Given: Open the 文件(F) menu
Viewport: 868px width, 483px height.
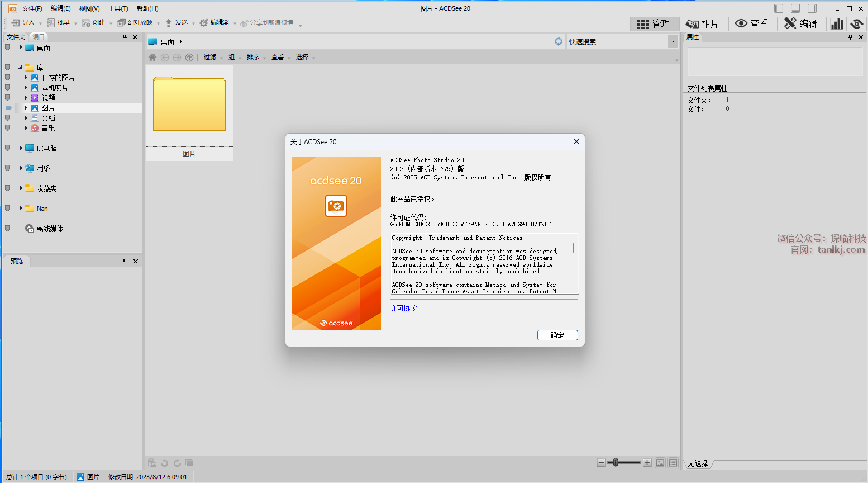Looking at the screenshot, I should (32, 8).
